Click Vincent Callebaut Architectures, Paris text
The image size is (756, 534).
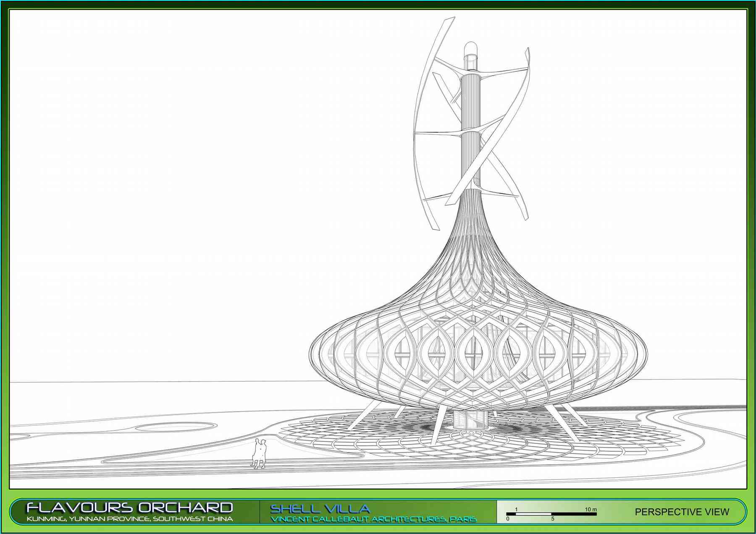[373, 519]
